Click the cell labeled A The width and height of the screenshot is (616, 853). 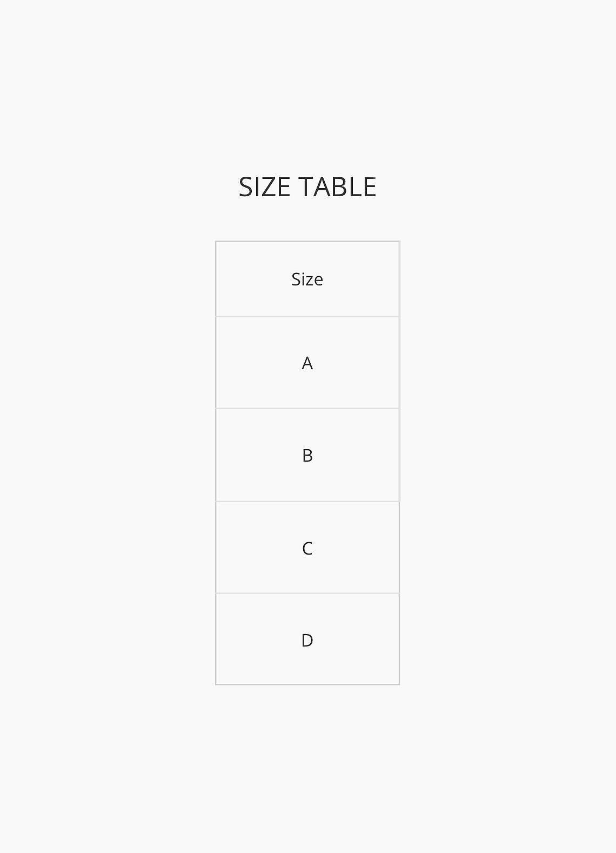(x=307, y=363)
